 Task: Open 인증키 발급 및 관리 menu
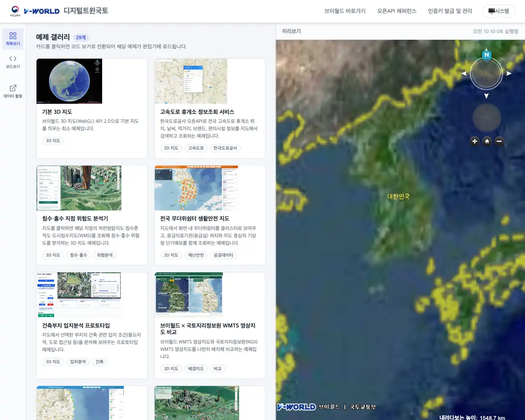pos(450,11)
